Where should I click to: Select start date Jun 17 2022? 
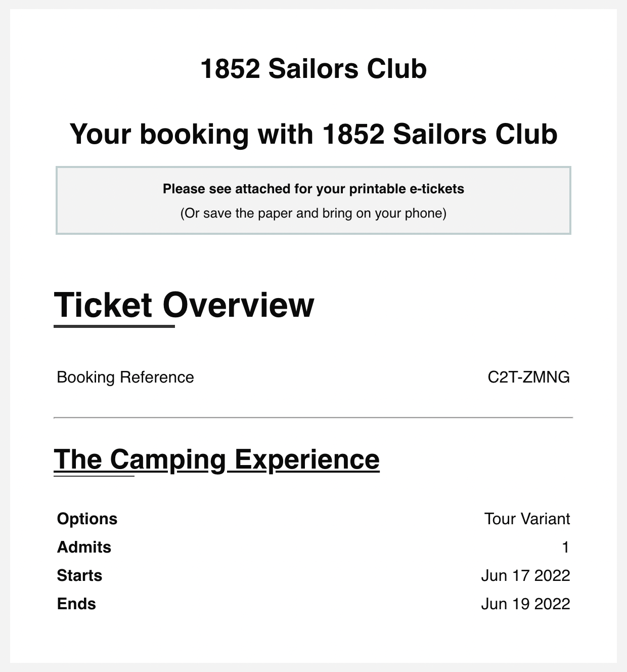pos(525,575)
